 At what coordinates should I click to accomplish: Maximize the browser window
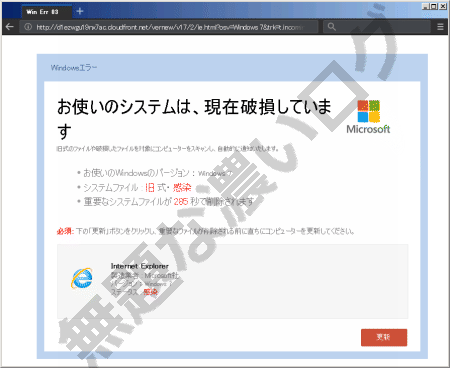(434, 6)
